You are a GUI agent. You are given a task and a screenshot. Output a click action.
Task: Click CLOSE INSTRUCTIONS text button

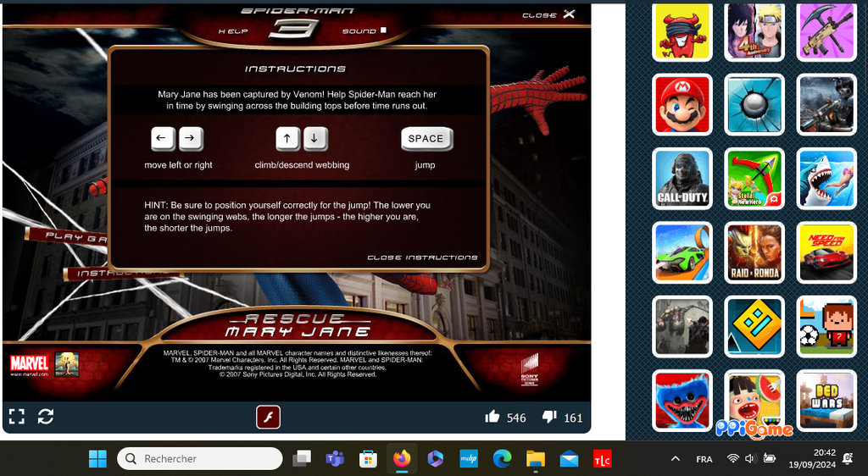(422, 257)
